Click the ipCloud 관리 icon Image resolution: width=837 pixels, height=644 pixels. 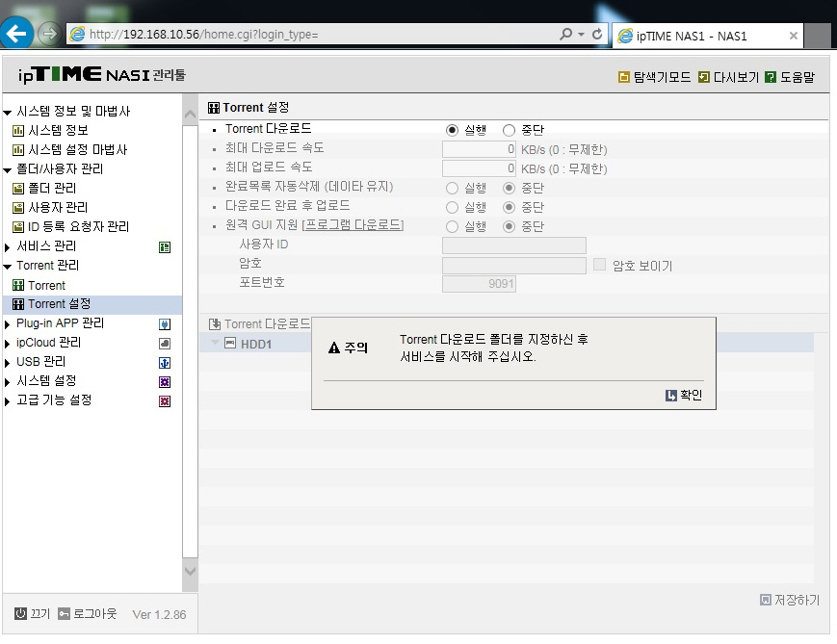click(x=165, y=343)
